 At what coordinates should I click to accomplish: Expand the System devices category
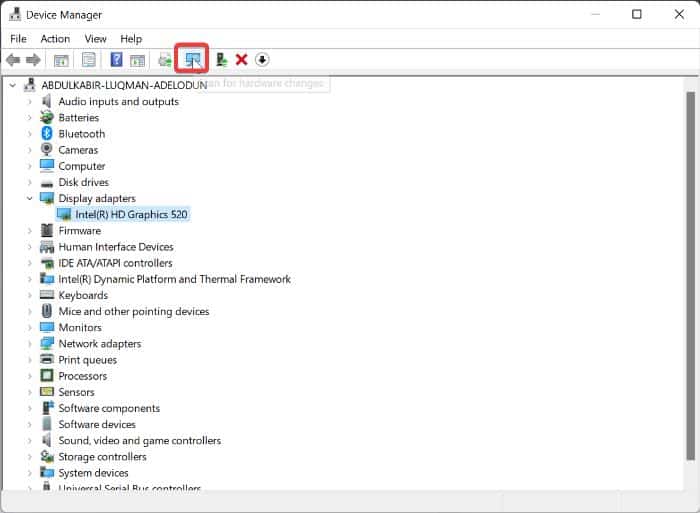(30, 473)
